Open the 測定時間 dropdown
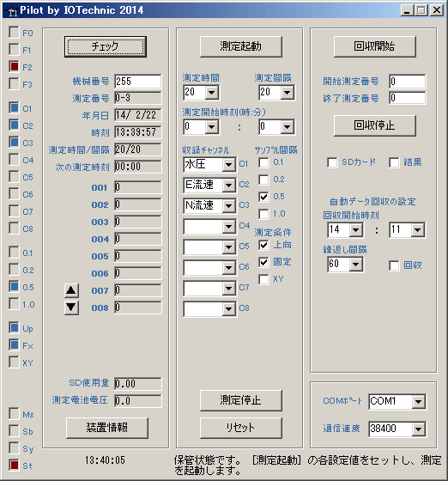This screenshot has width=448, height=481. (212, 92)
